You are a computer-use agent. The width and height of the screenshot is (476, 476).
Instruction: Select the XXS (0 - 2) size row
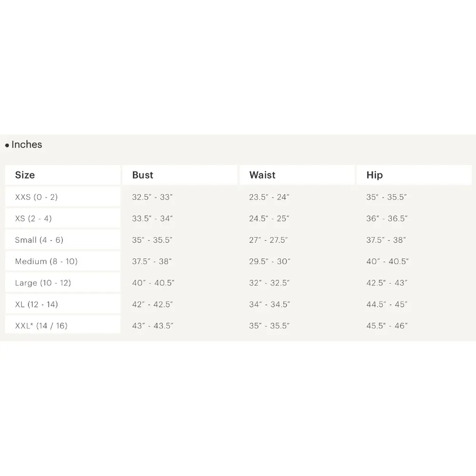tap(36, 197)
